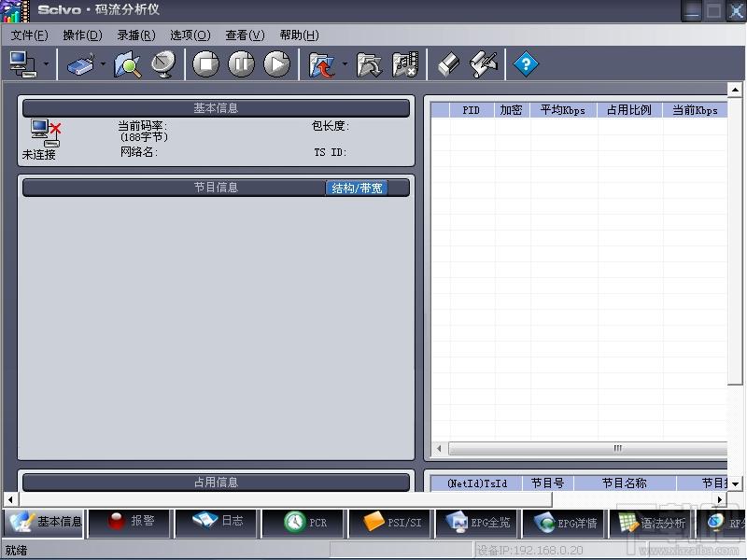Click the blue question mark help icon

click(x=526, y=63)
